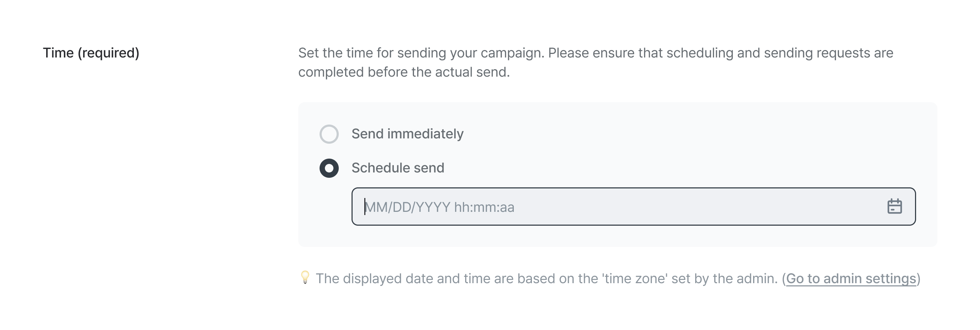The width and height of the screenshot is (980, 330).
Task: Select the Send immediately radio button
Action: point(329,134)
